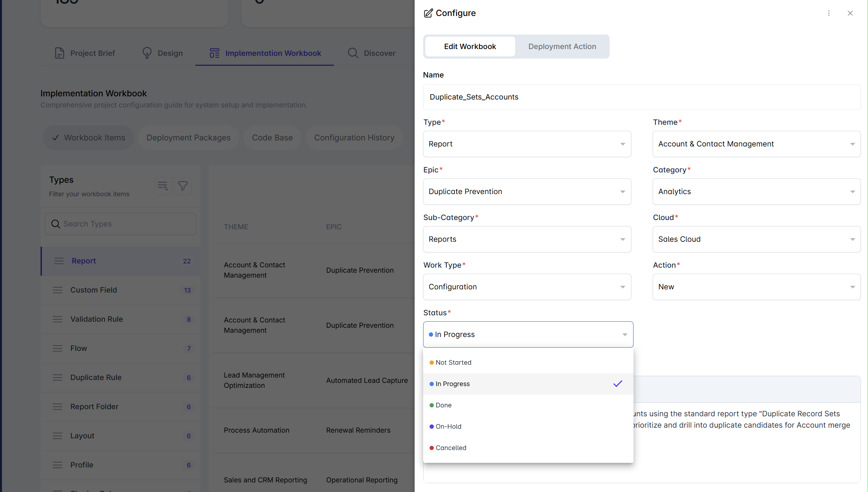The image size is (868, 492).
Task: Open the Sub-Category dropdown showing Reports
Action: point(527,239)
